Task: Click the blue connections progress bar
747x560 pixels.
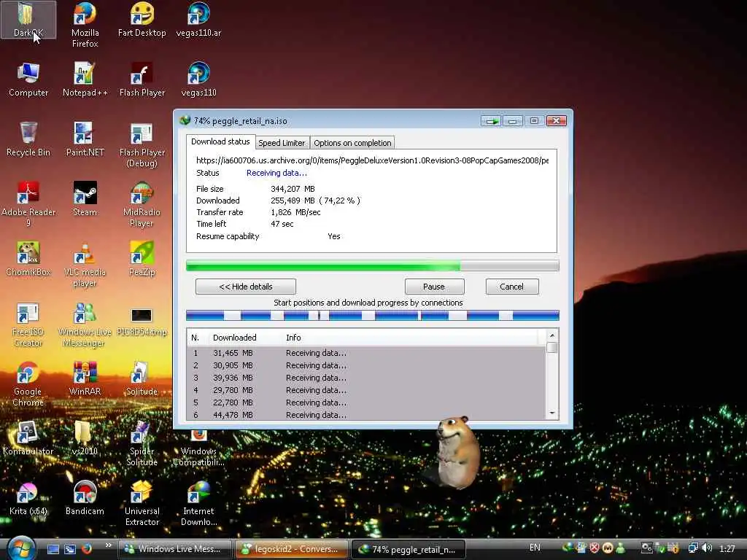Action: click(373, 315)
